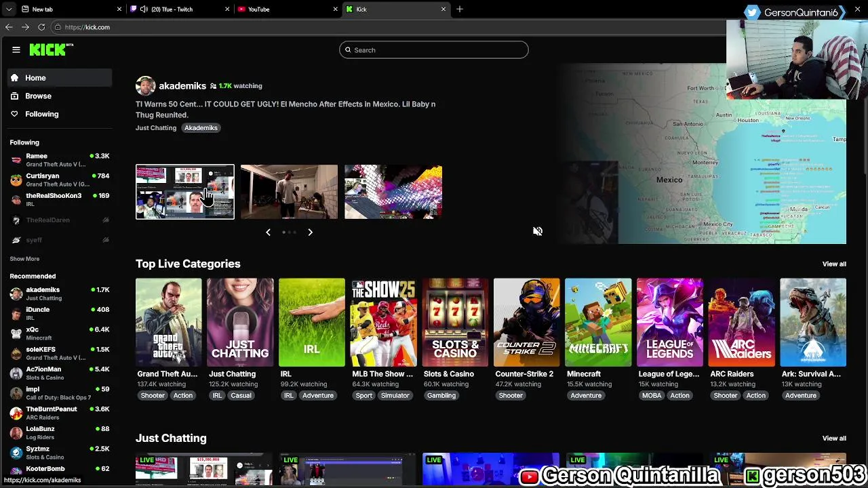868x488 pixels.
Task: Expand Following list with Show more
Action: (x=24, y=259)
